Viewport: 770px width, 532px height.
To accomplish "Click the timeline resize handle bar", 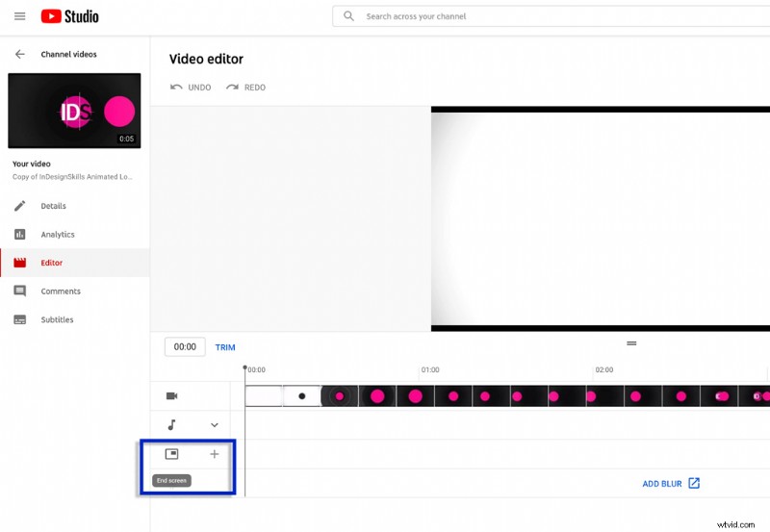I will 631,343.
